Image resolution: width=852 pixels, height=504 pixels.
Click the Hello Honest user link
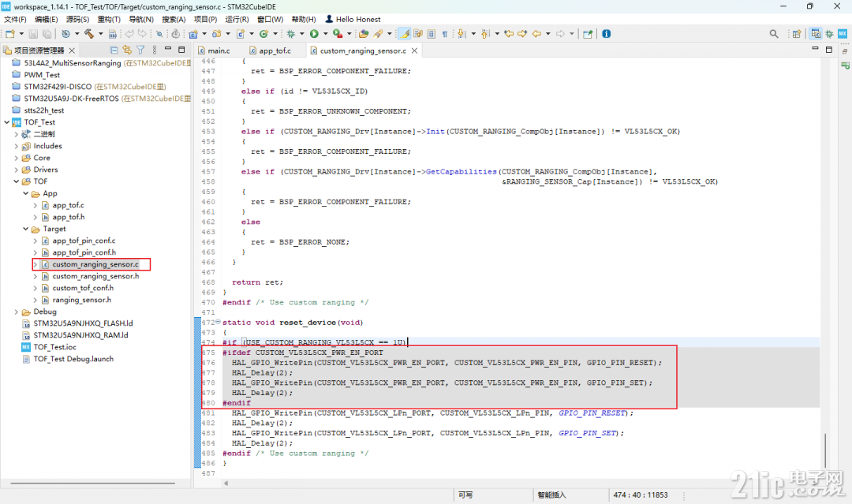[353, 19]
